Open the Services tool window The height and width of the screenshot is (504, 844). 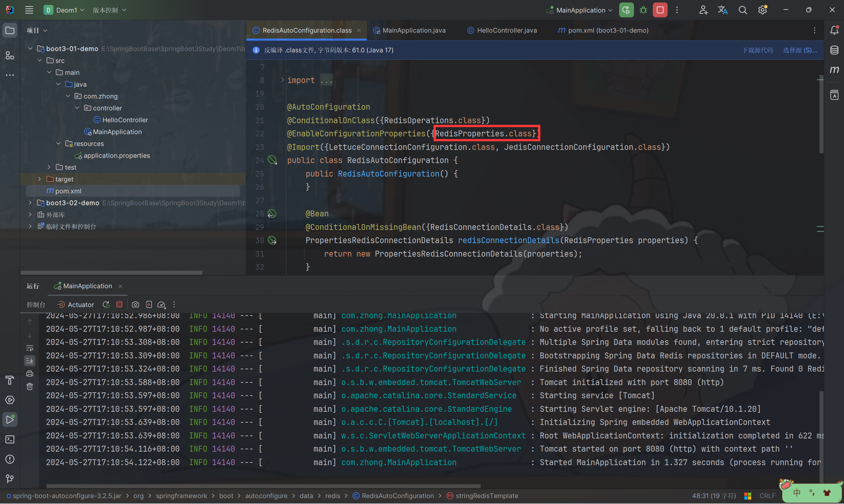point(10,400)
